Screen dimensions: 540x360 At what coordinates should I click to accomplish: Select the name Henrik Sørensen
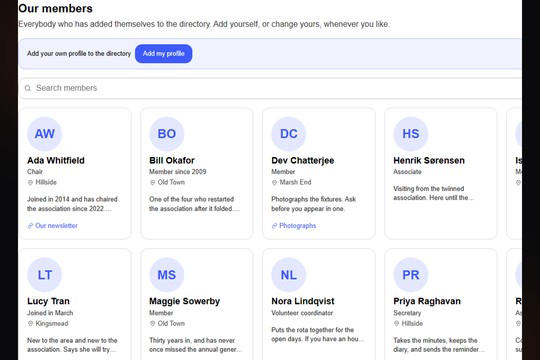pos(429,161)
